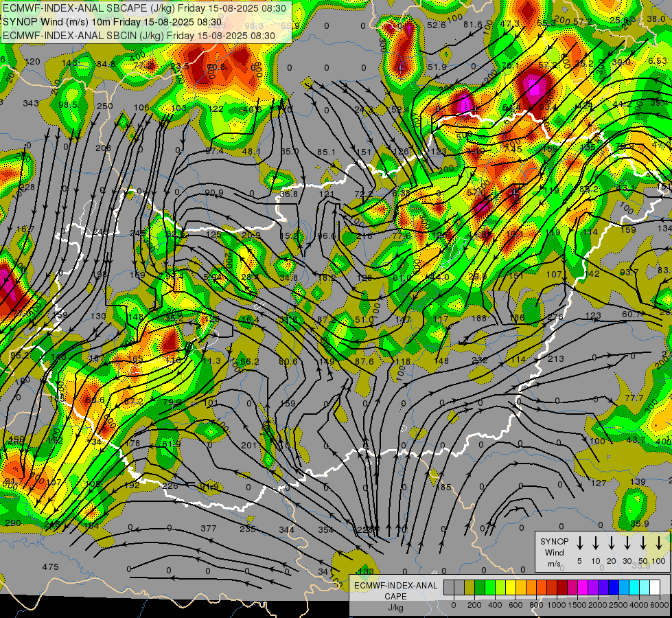Pick the olive swatch in CAPE legend
Viewport: 672px width, 618px height.
pos(470,587)
